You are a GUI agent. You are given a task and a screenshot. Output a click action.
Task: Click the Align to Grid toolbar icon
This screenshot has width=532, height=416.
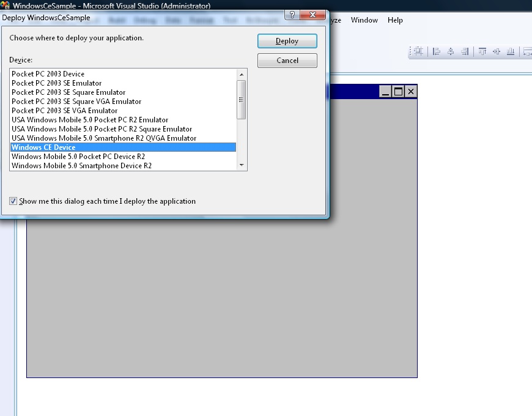(x=419, y=51)
